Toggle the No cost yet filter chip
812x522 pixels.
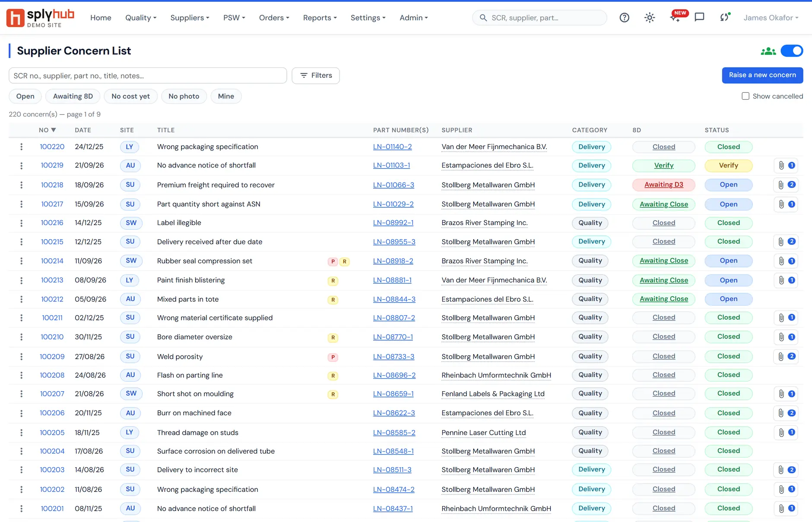(131, 96)
